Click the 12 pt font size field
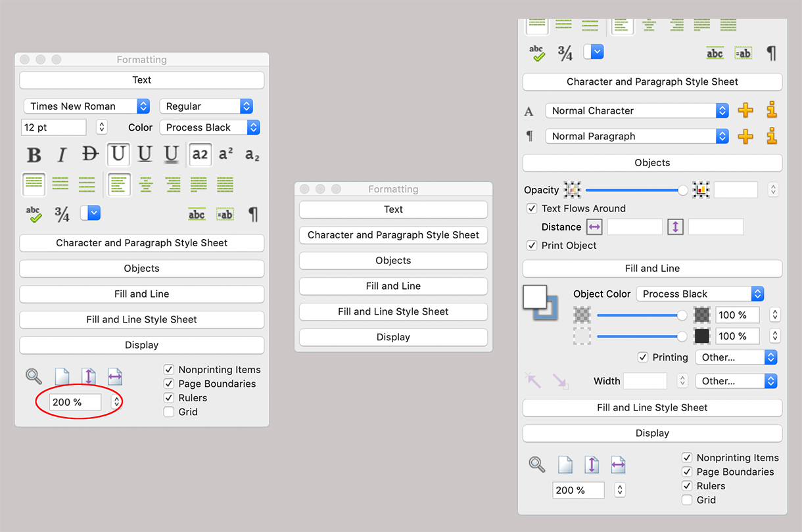Viewport: 802px width, 532px height. tap(55, 127)
